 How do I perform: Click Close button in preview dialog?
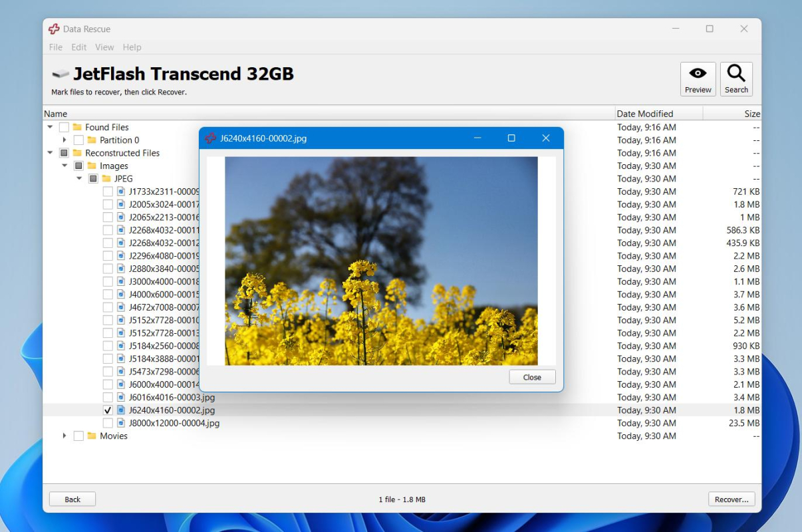[532, 377]
